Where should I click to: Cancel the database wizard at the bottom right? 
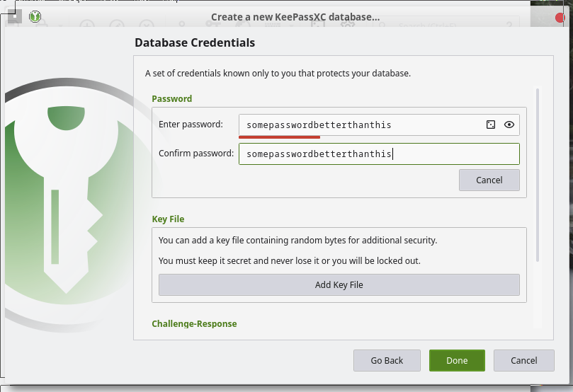523,361
